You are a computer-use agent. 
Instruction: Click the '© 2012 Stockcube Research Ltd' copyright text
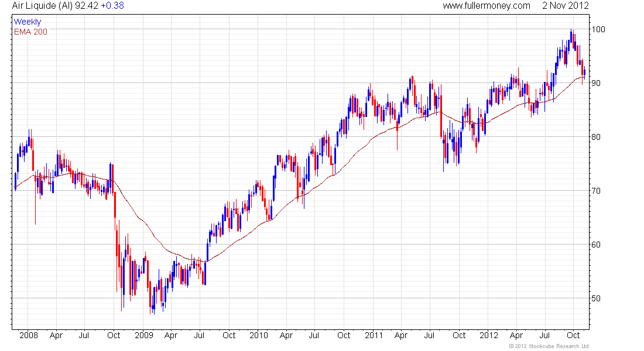[549, 346]
